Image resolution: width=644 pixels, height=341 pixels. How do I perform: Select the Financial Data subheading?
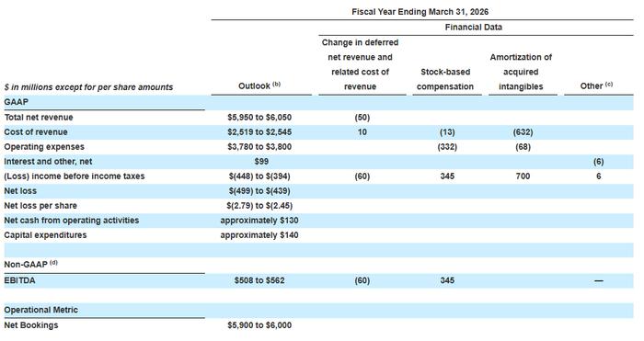coord(474,27)
